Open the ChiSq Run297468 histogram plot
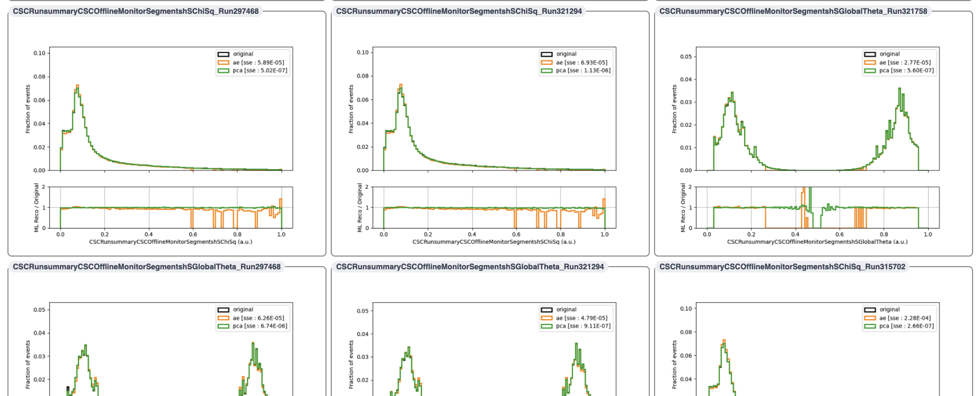 [171, 109]
